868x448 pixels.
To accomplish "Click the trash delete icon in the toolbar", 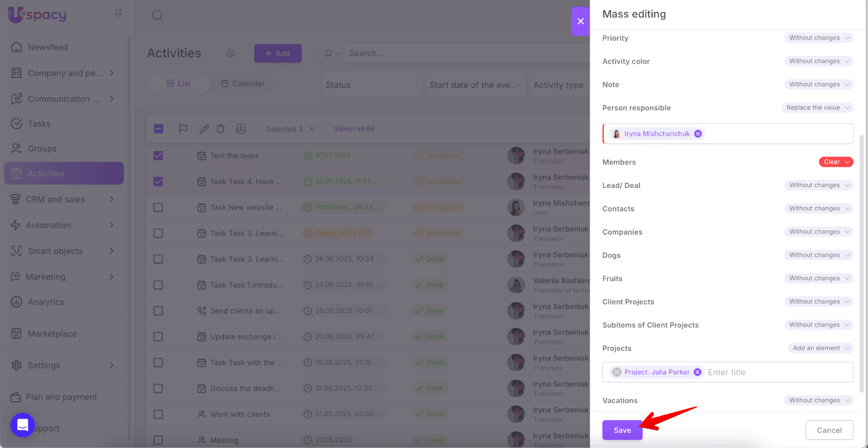I will tap(221, 129).
